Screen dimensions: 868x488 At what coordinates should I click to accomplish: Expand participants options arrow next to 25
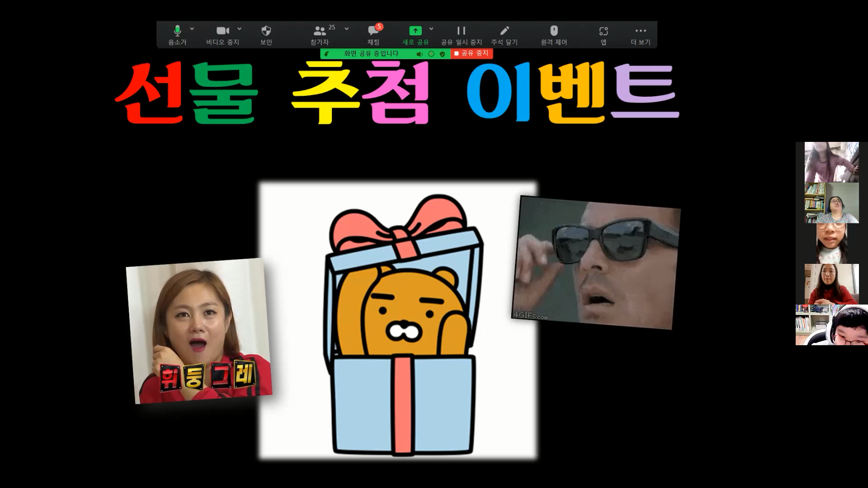click(347, 28)
